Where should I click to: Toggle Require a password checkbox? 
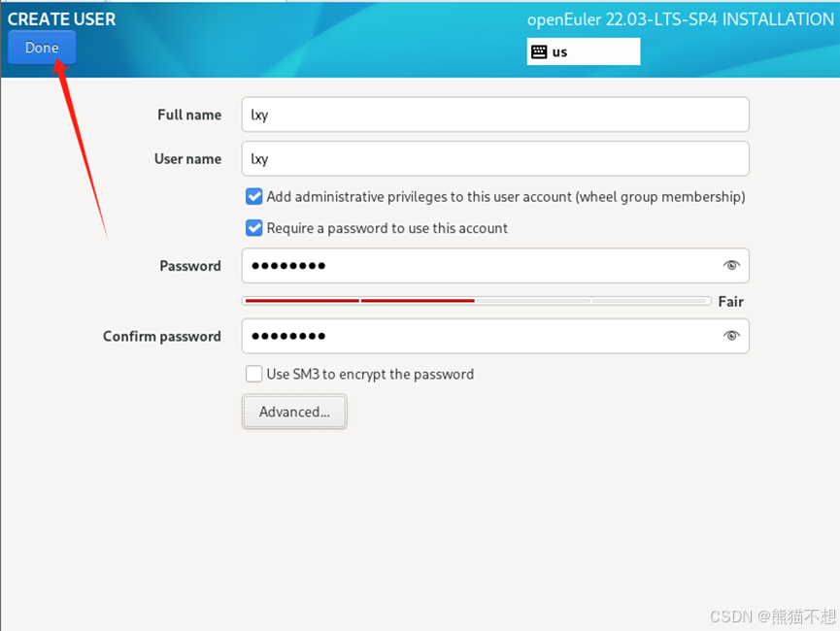tap(253, 228)
